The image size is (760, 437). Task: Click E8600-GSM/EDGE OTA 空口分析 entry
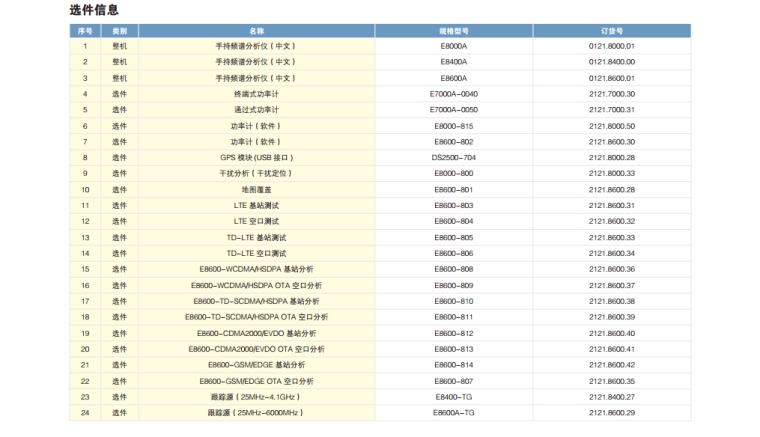click(x=256, y=381)
